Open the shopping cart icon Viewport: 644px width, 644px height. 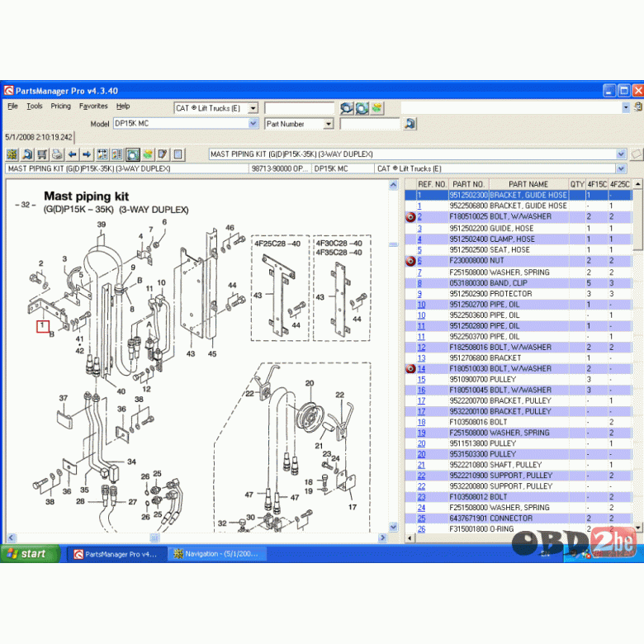(x=42, y=154)
